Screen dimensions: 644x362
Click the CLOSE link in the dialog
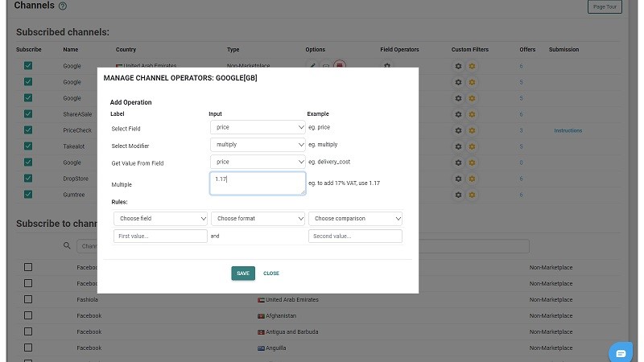click(x=271, y=274)
